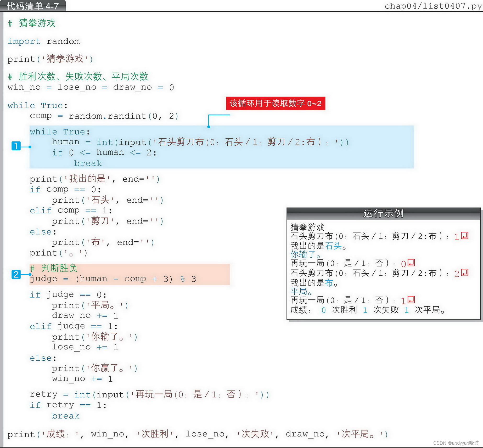Click the 'break' statement inside the input loop
This screenshot has height=448, width=483.
(88, 163)
